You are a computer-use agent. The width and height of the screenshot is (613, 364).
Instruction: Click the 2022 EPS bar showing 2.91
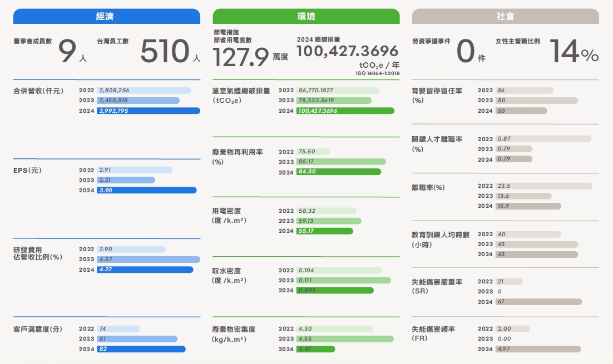pyautogui.click(x=134, y=169)
